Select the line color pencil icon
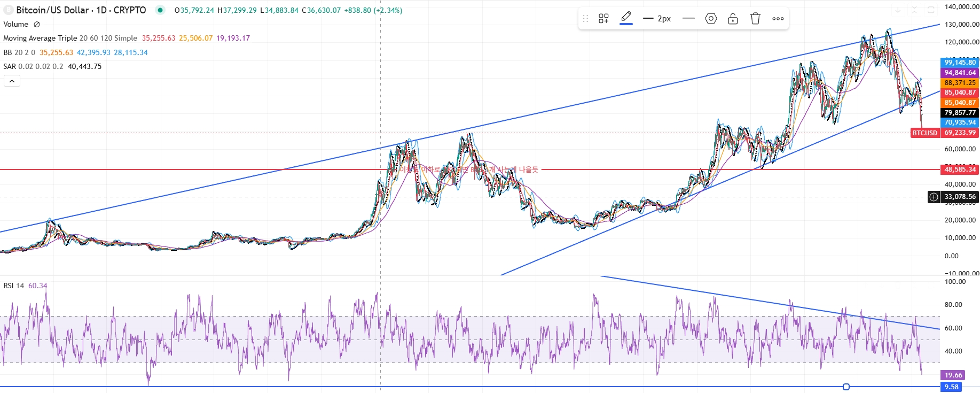The image size is (980, 393). pos(626,18)
